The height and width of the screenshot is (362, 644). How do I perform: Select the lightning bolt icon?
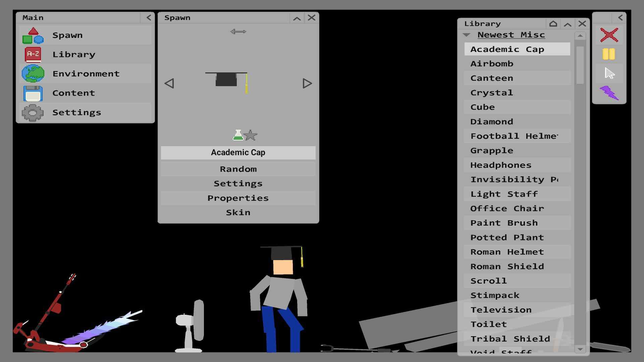609,93
